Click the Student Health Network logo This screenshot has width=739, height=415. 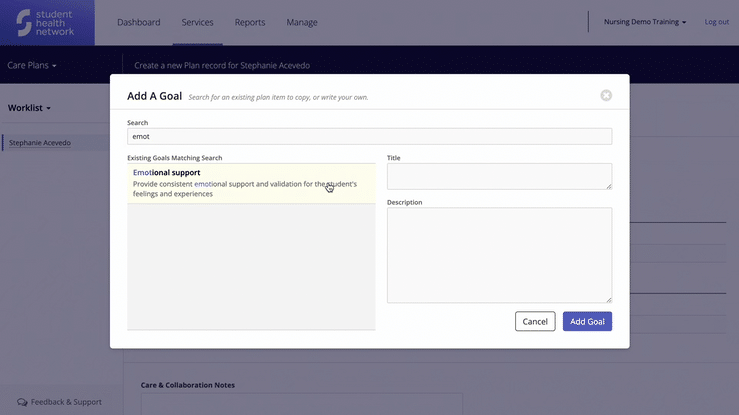coord(45,23)
